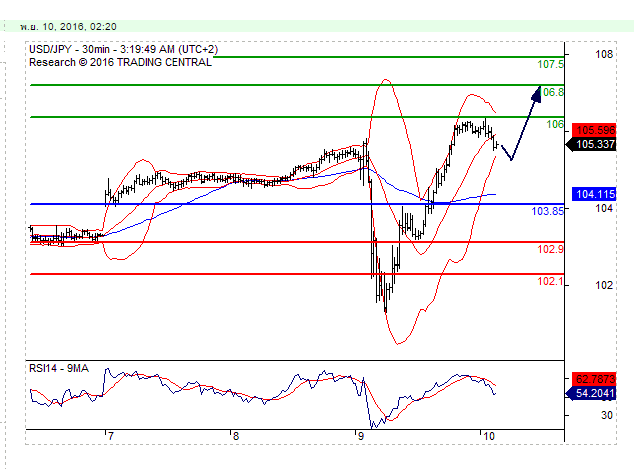Screen dimensions: 634x469
Task: Click the red 102.1 support label
Action: click(550, 281)
